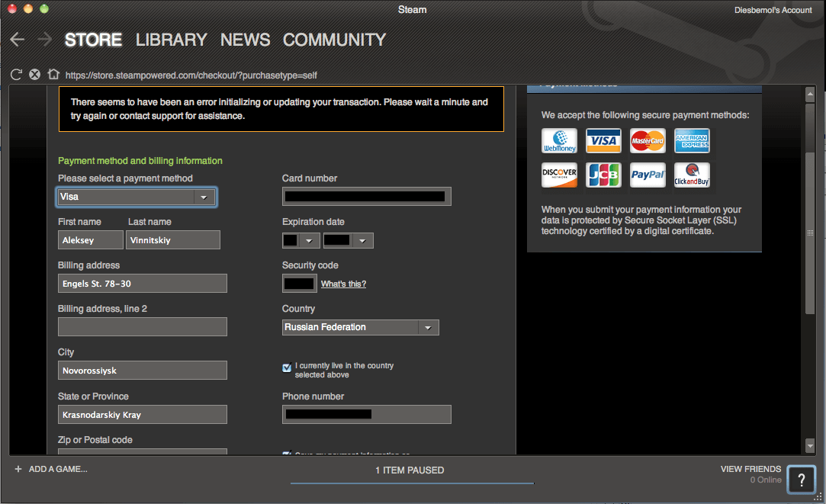Click the Security code field

[x=299, y=284]
